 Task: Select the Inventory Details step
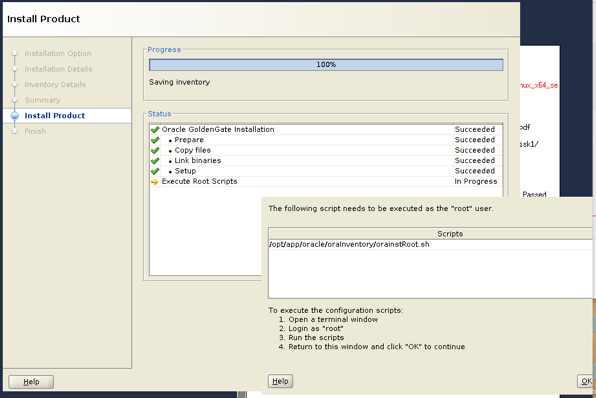click(x=55, y=84)
